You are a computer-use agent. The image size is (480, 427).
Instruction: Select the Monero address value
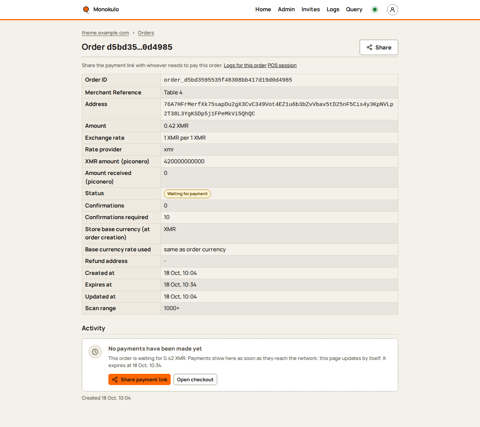[279, 109]
